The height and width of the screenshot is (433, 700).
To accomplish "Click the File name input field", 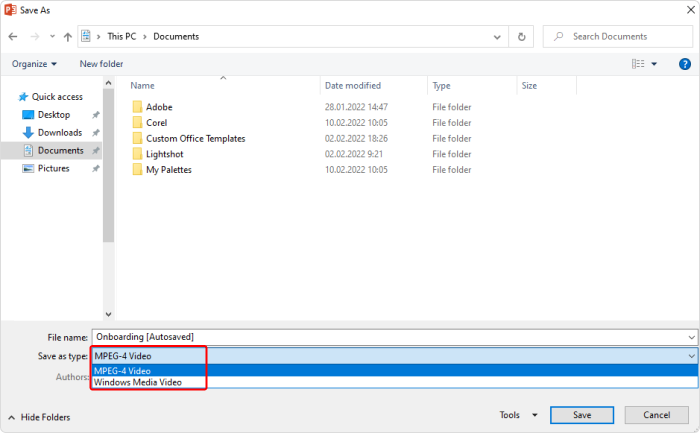I will point(389,337).
